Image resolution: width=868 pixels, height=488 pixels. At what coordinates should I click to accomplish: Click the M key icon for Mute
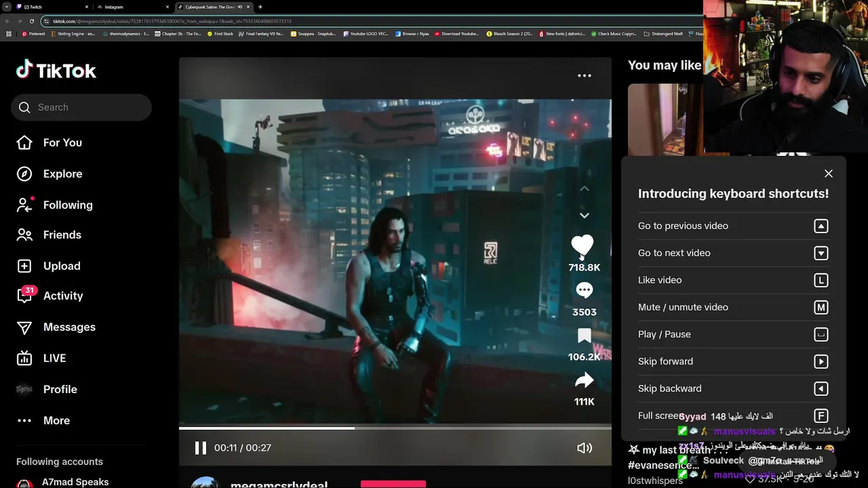point(821,307)
